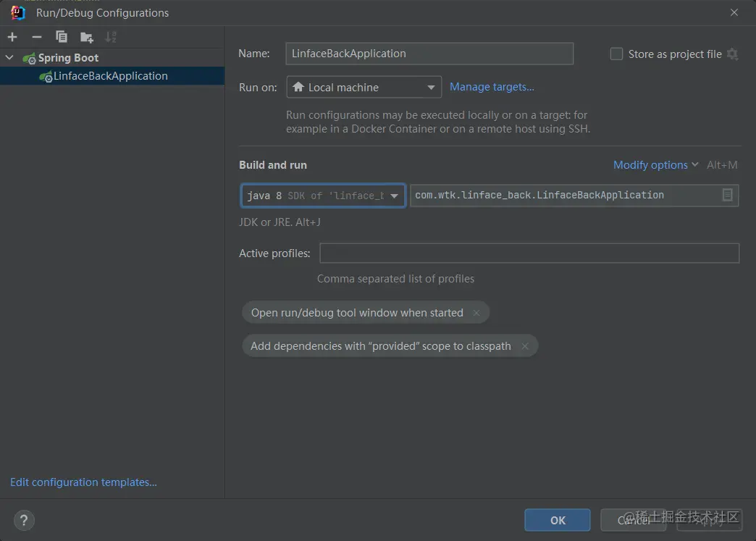Screen dimensions: 756x541
Task: Click the main class browse icon
Action: [x=728, y=196]
